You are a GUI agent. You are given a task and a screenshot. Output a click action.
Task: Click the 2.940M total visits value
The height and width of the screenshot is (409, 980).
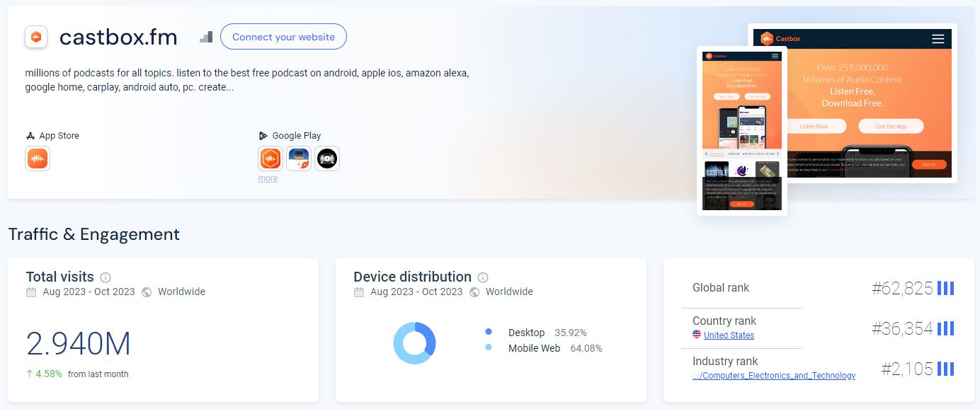pos(79,344)
